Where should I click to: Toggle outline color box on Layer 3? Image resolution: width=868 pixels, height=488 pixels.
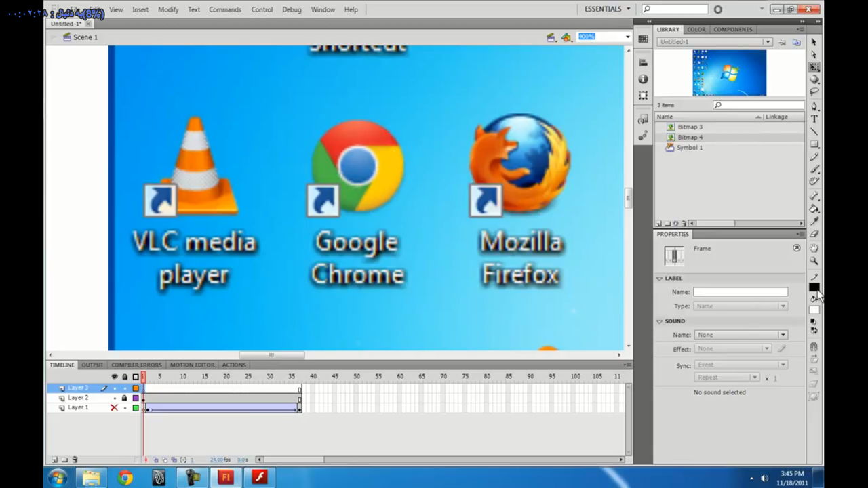(x=136, y=388)
